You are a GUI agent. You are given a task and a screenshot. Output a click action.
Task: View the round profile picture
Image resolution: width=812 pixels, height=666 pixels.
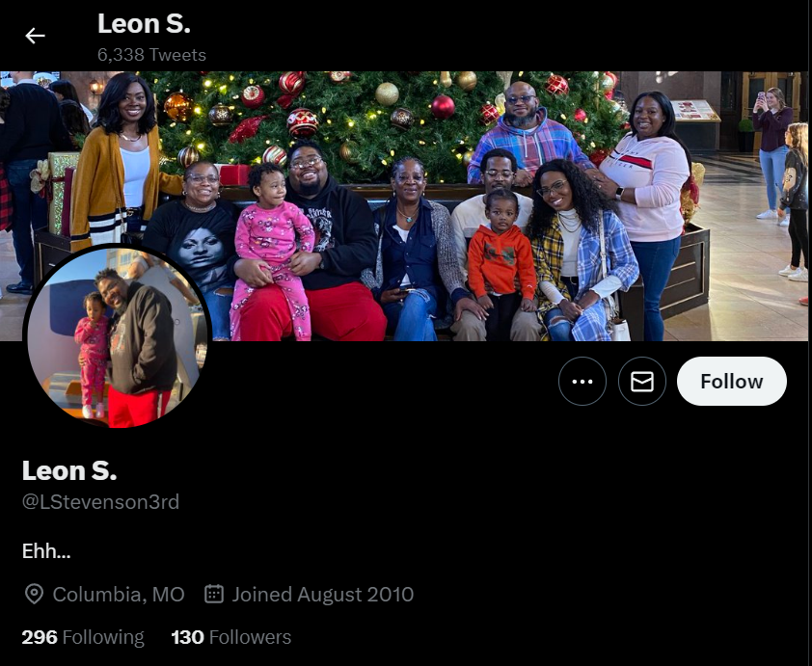click(x=117, y=337)
